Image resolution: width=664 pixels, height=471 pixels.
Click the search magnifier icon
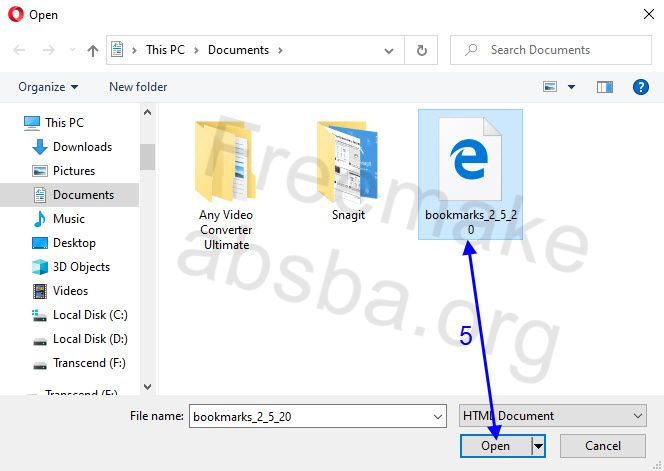pos(471,50)
